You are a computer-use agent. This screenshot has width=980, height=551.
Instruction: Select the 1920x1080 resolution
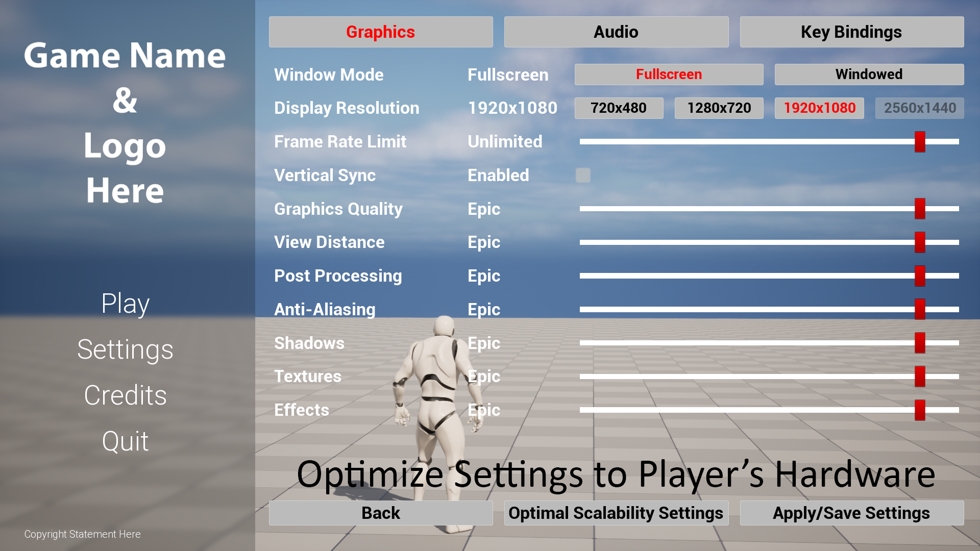819,108
